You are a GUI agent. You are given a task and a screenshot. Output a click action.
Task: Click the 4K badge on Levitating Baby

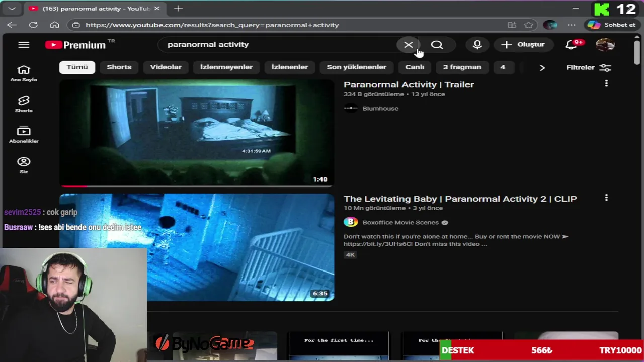(x=350, y=255)
